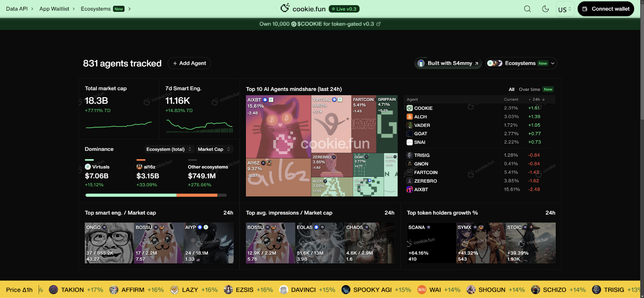The image size is (644, 298).
Task: Open the FARTCOIN treemap tile
Action: [x=364, y=124]
